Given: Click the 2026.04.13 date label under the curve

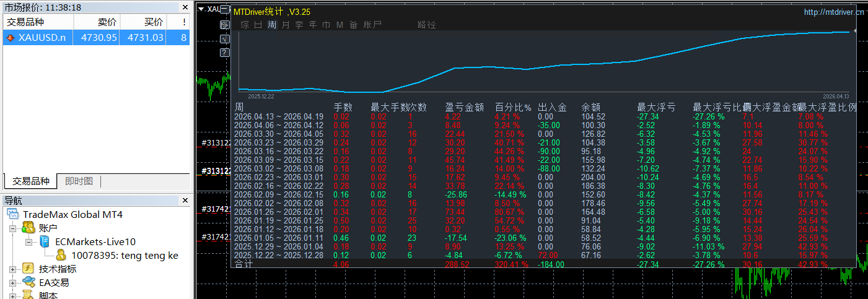Looking at the screenshot, I should pos(836,97).
